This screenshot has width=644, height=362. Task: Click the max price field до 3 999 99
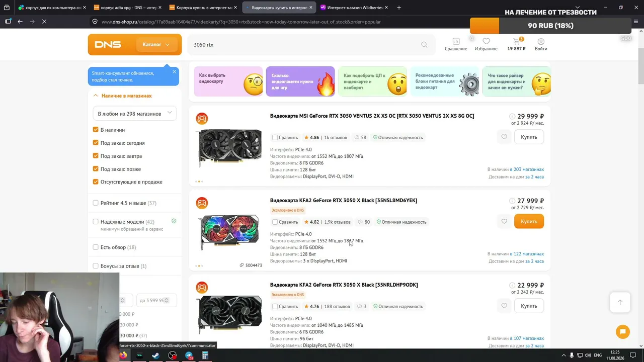pos(156,300)
